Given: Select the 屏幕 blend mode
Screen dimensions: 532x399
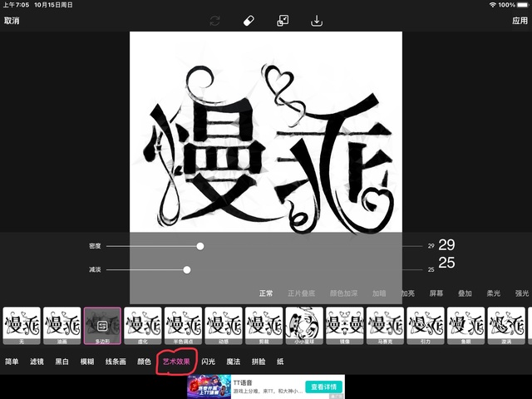Looking at the screenshot, I should tap(436, 293).
